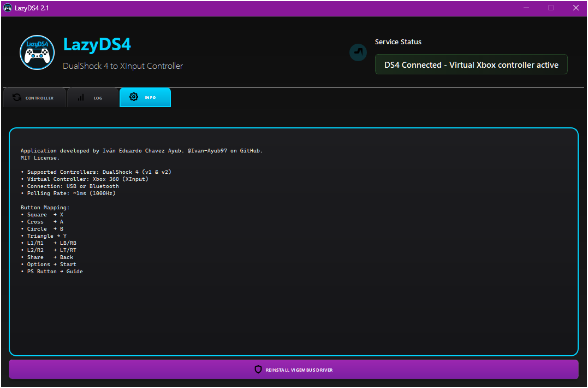
Task: Click the L1/R1 → LB/RB mapping line
Action: (49, 243)
